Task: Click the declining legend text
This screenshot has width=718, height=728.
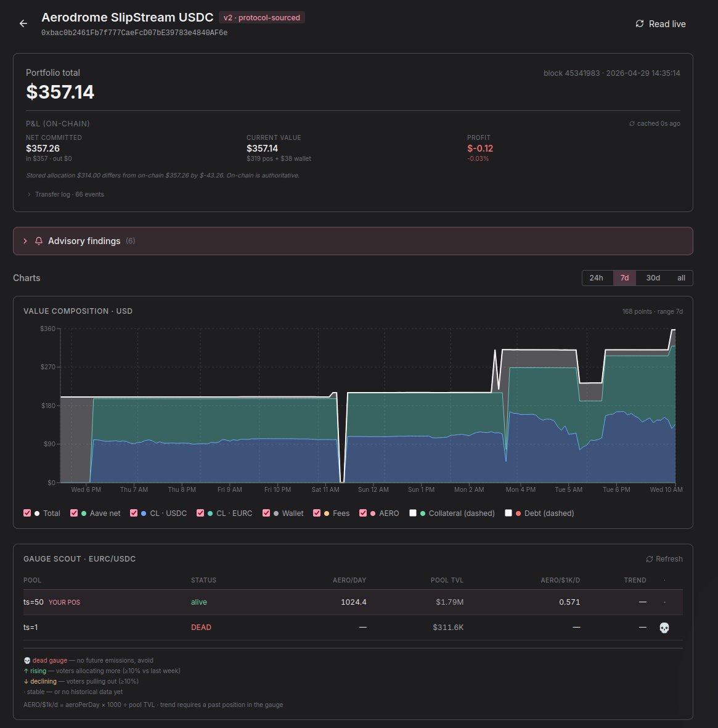Action: (43, 682)
